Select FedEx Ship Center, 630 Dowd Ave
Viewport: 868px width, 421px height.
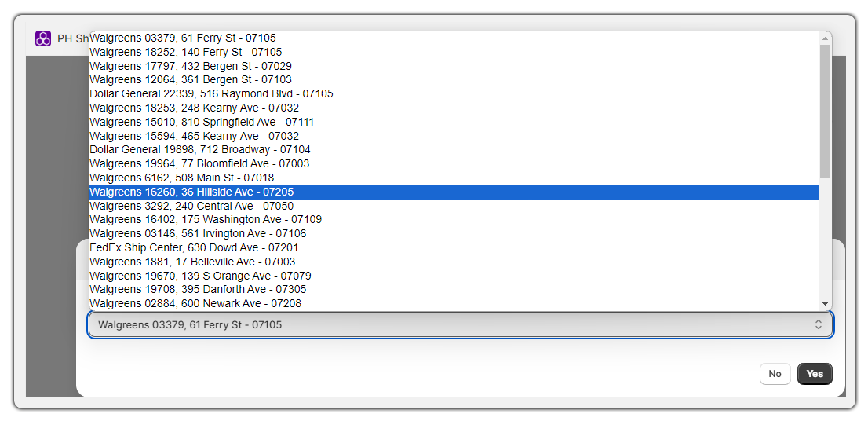pyautogui.click(x=454, y=247)
